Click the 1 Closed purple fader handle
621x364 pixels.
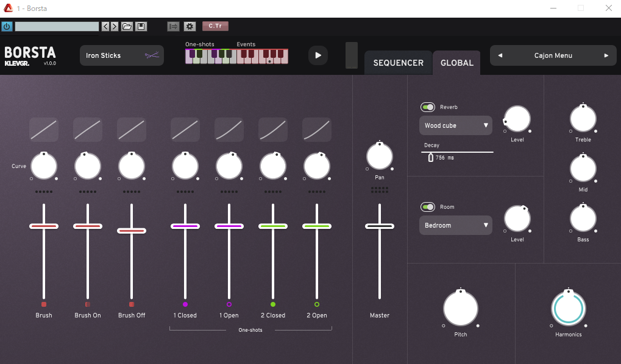point(185,226)
